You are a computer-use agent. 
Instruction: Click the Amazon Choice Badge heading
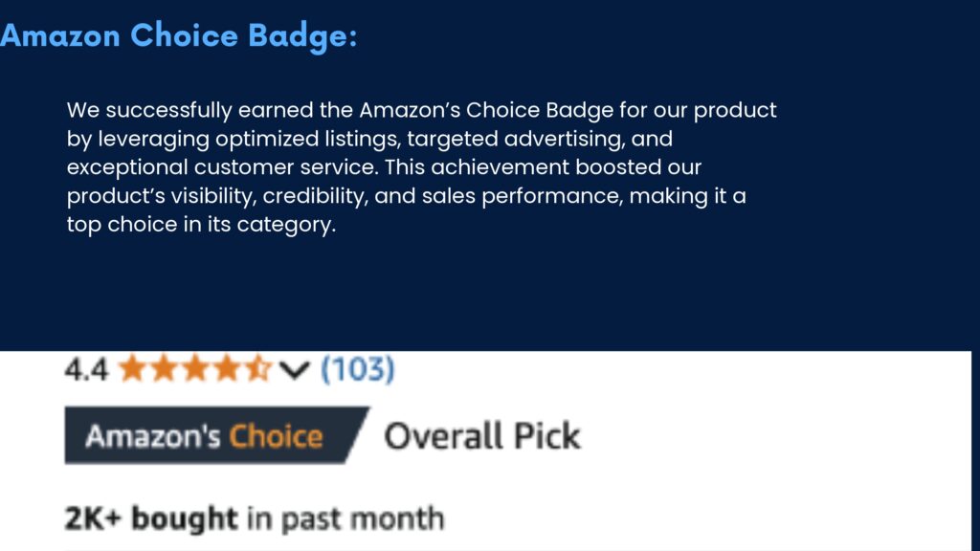click(179, 35)
